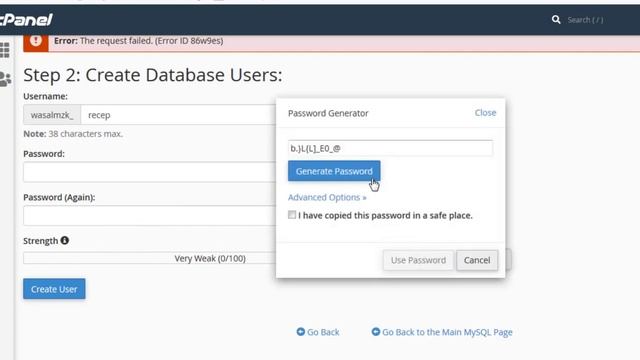This screenshot has height=360, width=640.
Task: Click the 'I have copied this password' label text
Action: pyautogui.click(x=385, y=215)
